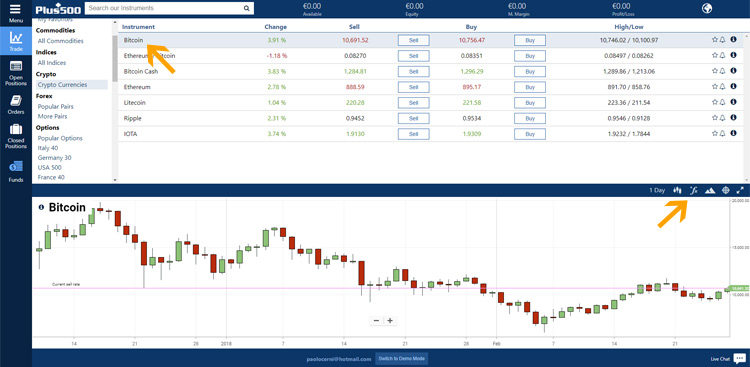
Task: Set alert bell for Bitcoin Cash
Action: click(722, 71)
